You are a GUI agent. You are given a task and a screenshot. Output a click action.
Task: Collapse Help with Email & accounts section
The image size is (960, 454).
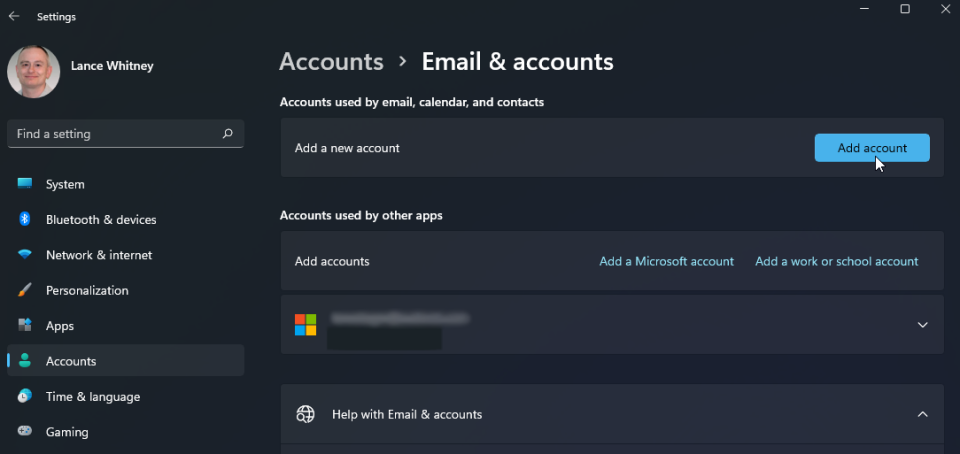[x=923, y=414]
